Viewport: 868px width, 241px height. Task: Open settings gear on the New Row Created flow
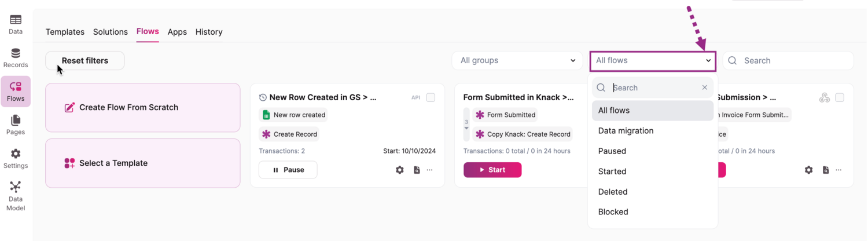coord(400,170)
